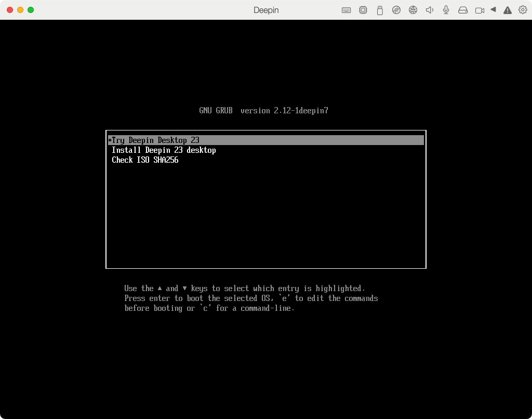The width and height of the screenshot is (532, 419).
Task: Click the CPU chip icon in the toolbar
Action: click(363, 10)
